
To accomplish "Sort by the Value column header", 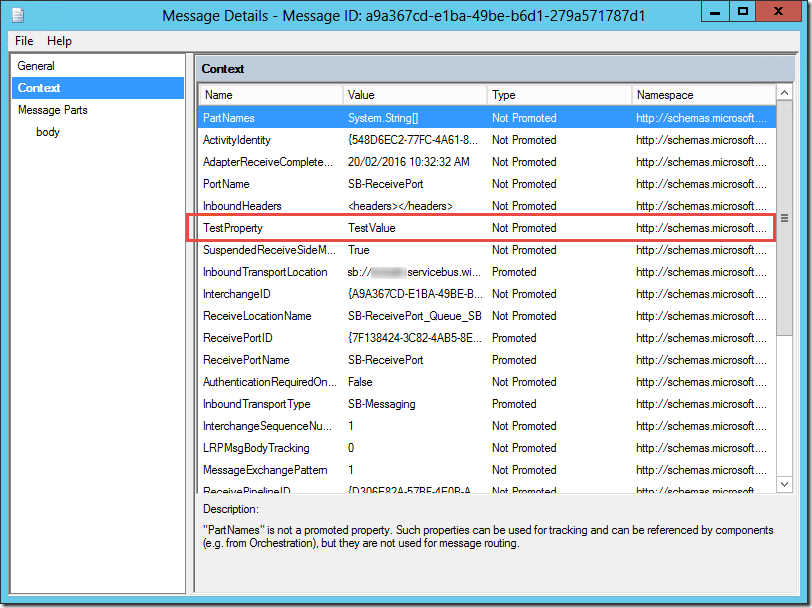I will (414, 95).
